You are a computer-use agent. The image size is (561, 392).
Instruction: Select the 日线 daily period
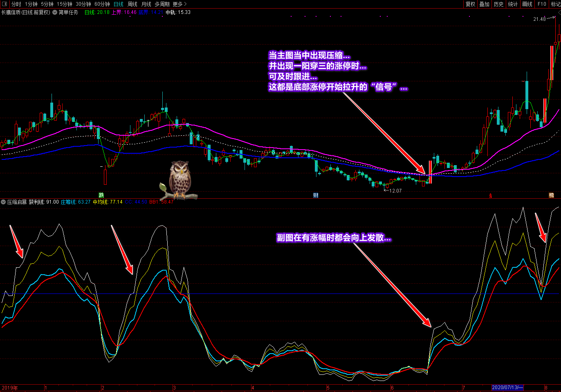118,4
